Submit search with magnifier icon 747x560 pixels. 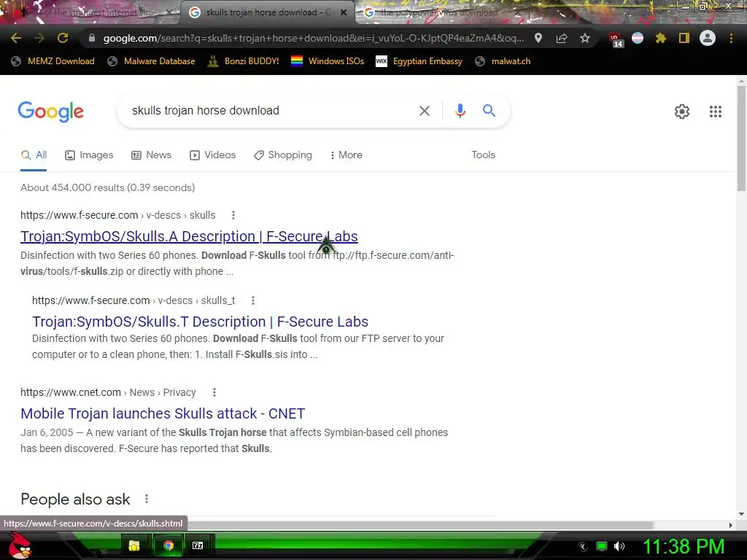489,111
